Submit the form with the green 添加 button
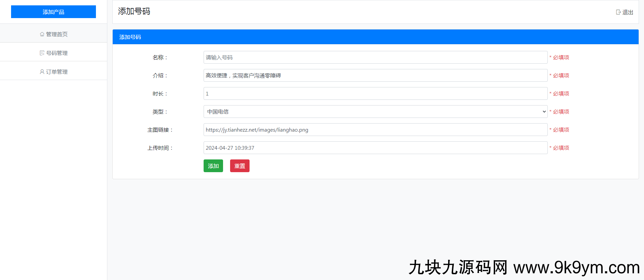 213,166
